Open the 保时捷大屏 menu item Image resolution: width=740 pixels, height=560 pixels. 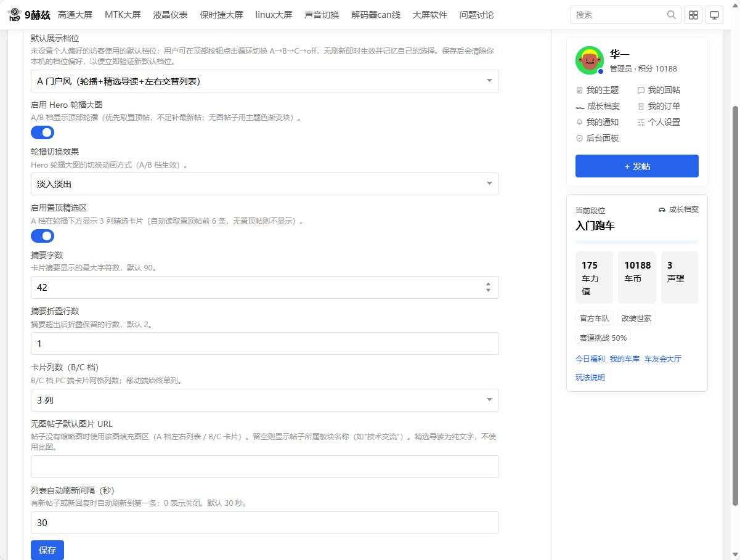pyautogui.click(x=222, y=15)
